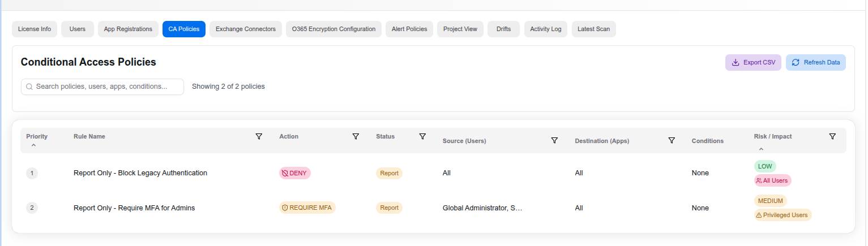Toggle sort chevron under Risk / Impact
The width and height of the screenshot is (868, 246).
[761, 149]
